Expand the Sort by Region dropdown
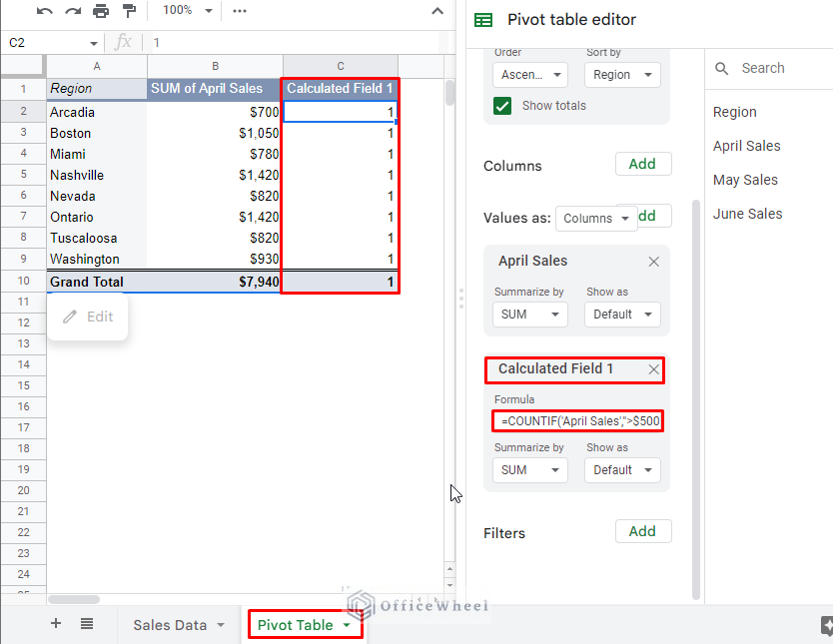The image size is (833, 644). (x=622, y=75)
